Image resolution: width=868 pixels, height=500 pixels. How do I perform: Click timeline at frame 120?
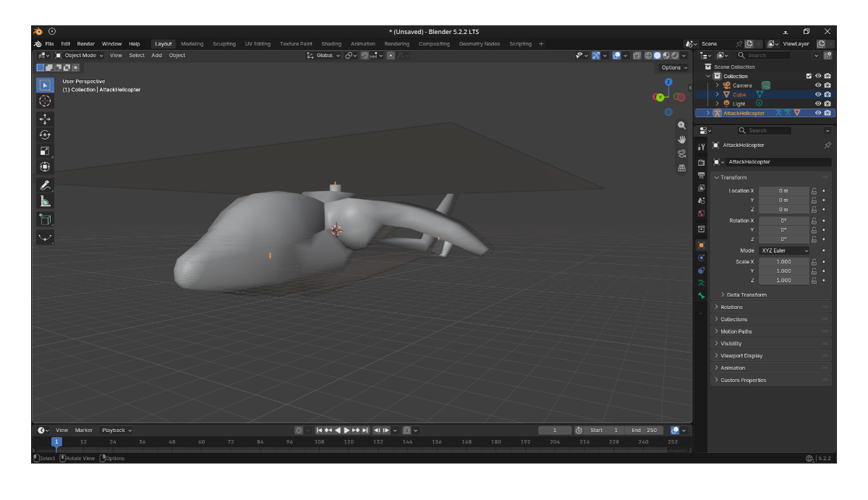pyautogui.click(x=349, y=442)
